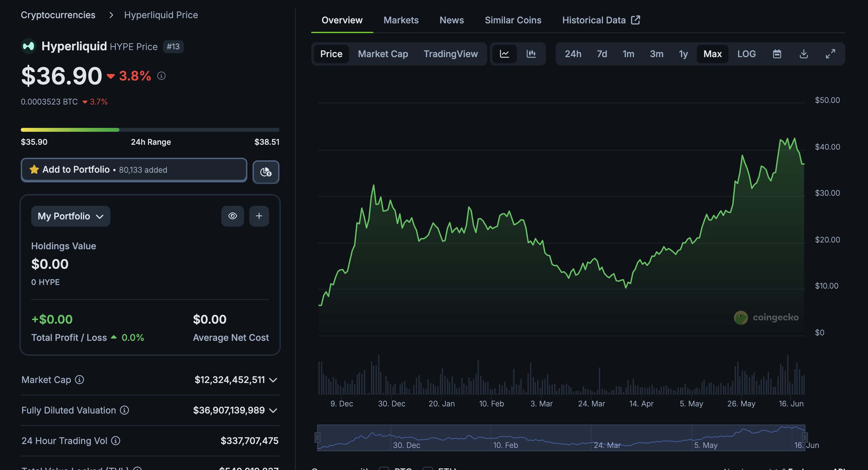The height and width of the screenshot is (470, 868).
Task: Expand chart to fullscreen
Action: 830,54
